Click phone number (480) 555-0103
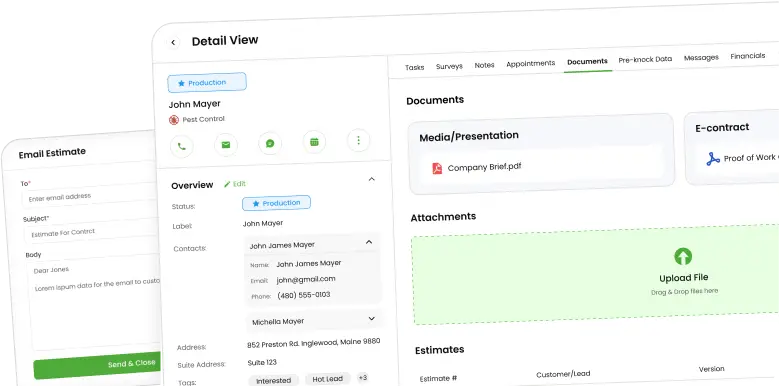Screen dimensions: 779x386 click(x=304, y=295)
